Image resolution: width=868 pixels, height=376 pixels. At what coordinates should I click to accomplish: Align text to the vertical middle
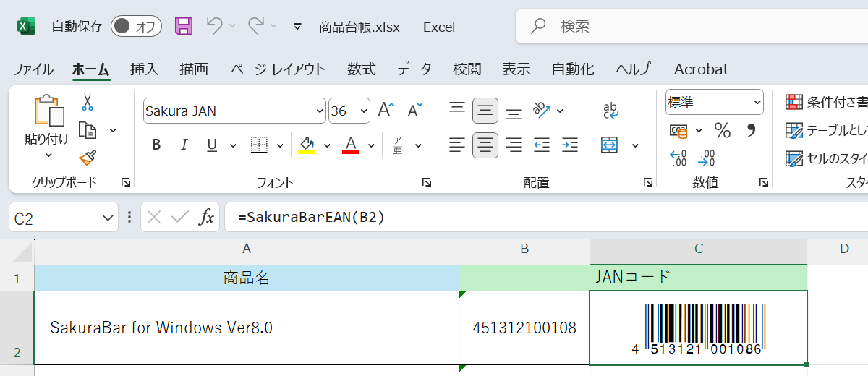[485, 110]
